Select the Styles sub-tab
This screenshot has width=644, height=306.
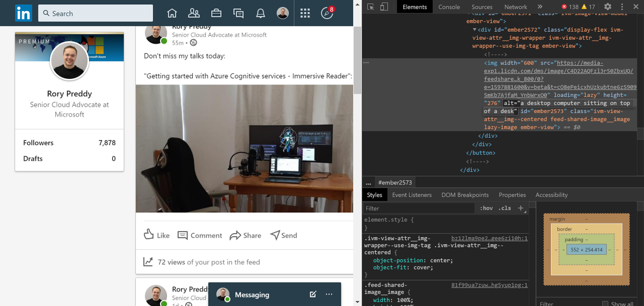click(x=375, y=195)
